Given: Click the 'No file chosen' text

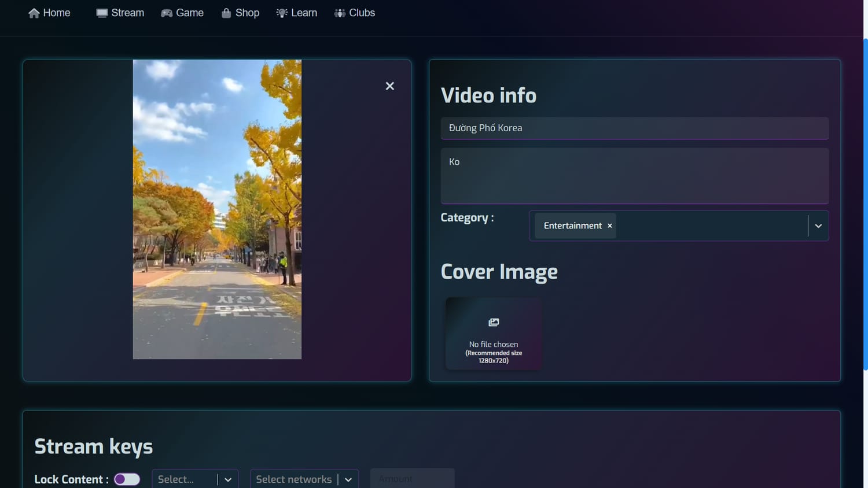Looking at the screenshot, I should 494,344.
